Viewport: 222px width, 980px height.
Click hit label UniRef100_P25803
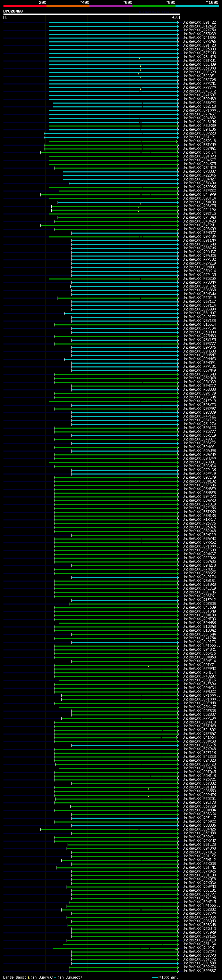tap(199, 49)
